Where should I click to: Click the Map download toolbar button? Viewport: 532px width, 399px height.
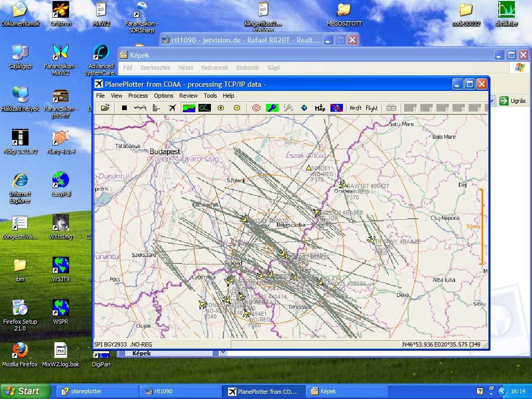(320, 108)
